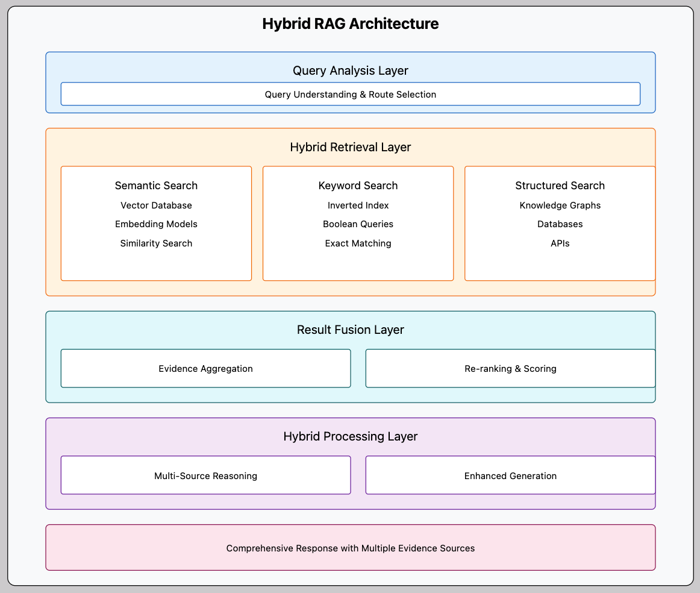Select the Re-ranking & Scoring box
The height and width of the screenshot is (593, 700).
pos(510,368)
